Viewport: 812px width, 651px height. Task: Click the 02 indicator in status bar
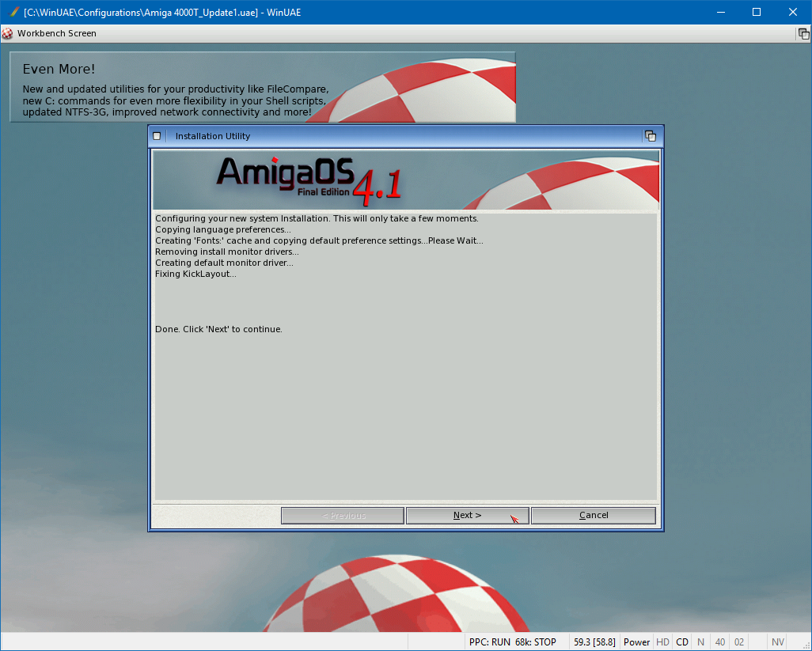click(738, 642)
